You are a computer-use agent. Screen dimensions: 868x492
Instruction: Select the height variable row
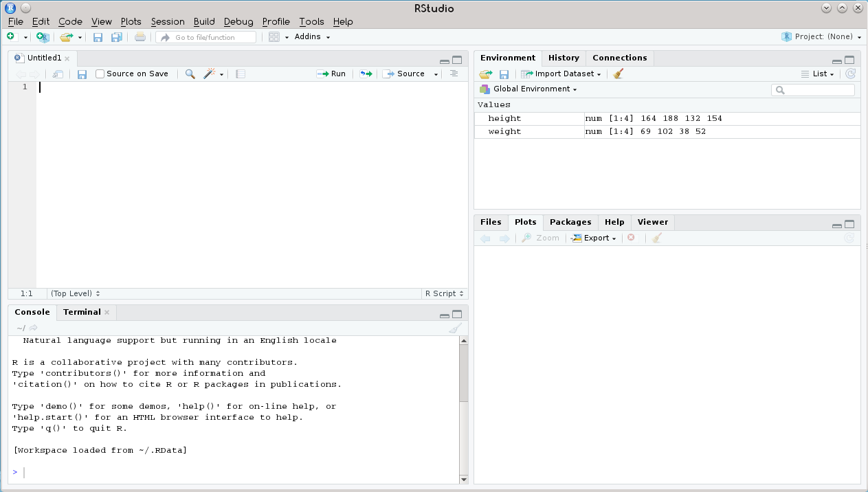pos(667,119)
